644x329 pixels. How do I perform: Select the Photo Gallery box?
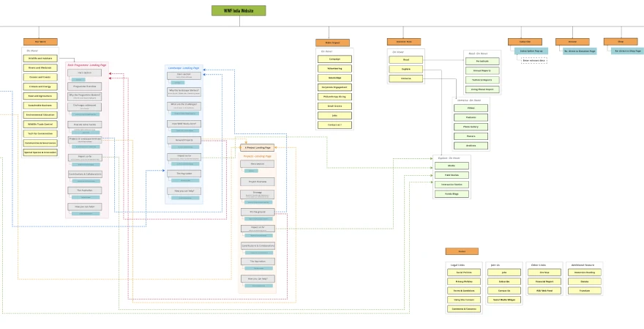point(471,127)
